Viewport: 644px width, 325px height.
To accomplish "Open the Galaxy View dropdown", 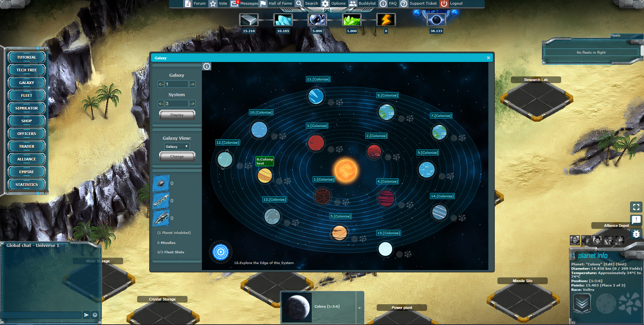I will tap(177, 146).
